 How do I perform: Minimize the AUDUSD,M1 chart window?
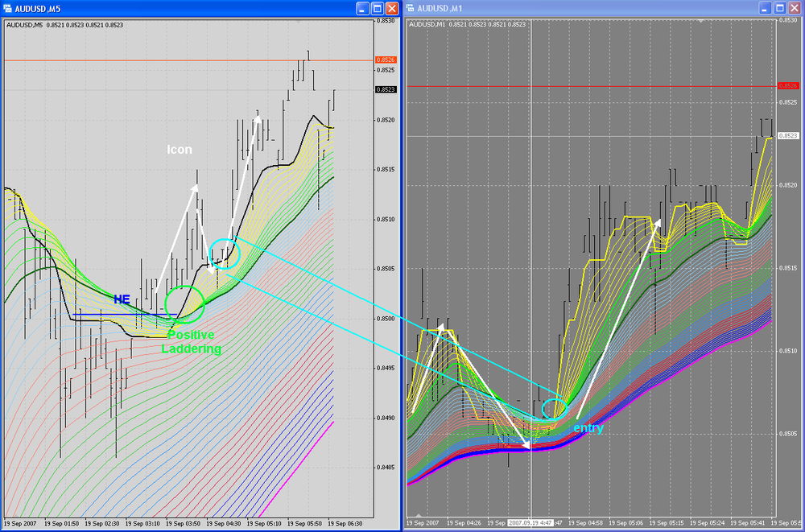(765, 8)
